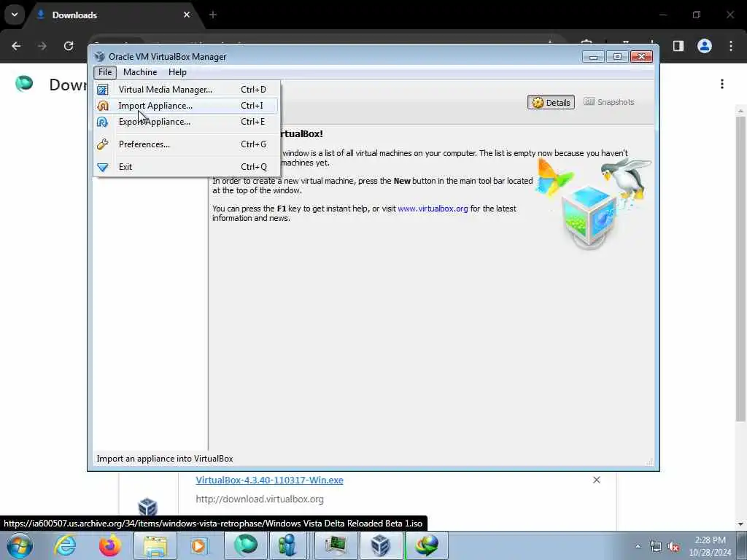Open the messenger people taskbar icon
747x560 pixels.
click(x=289, y=545)
